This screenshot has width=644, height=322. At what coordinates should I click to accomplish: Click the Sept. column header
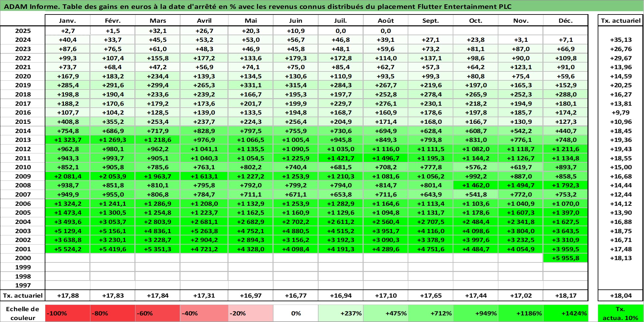[x=431, y=20]
